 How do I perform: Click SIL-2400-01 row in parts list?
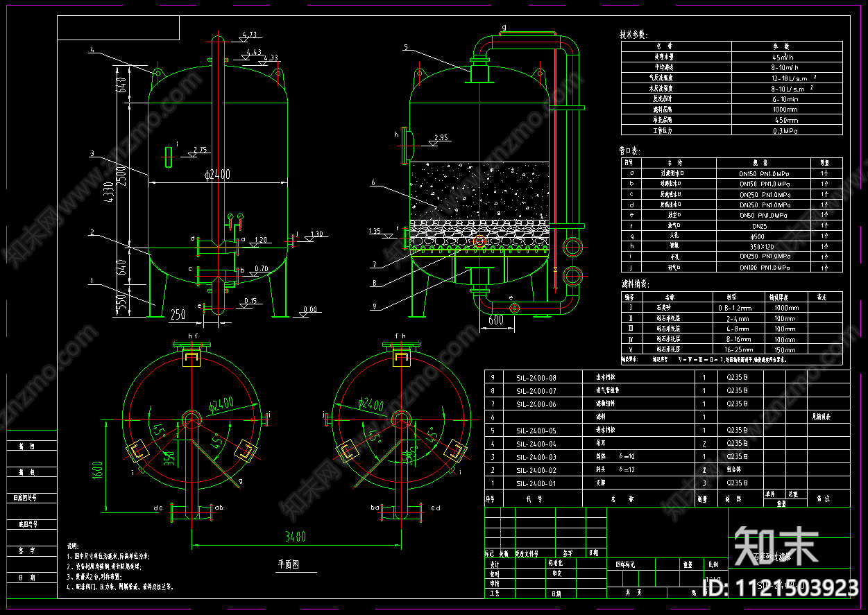pyautogui.click(x=536, y=483)
